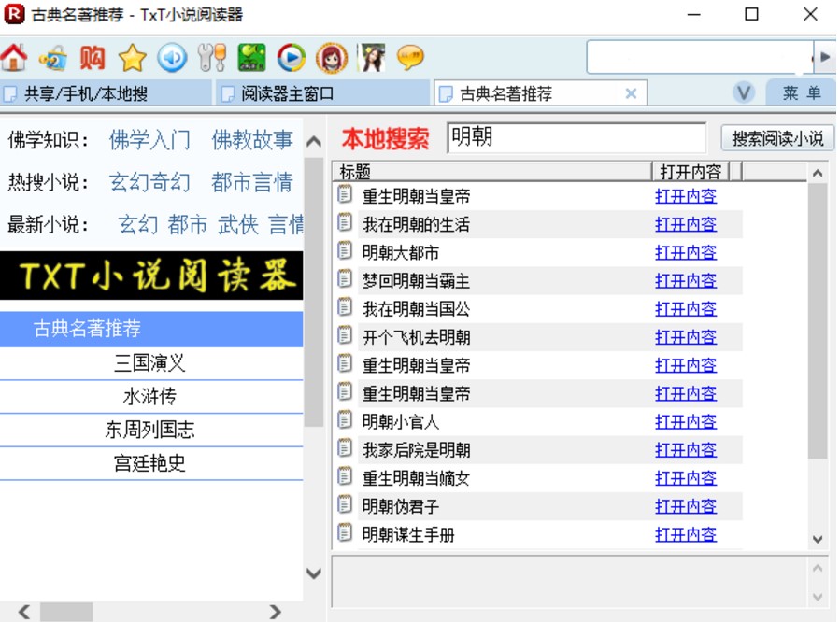The width and height of the screenshot is (840, 622).
Task: Open chat via the speech bubble icon
Action: [x=410, y=56]
